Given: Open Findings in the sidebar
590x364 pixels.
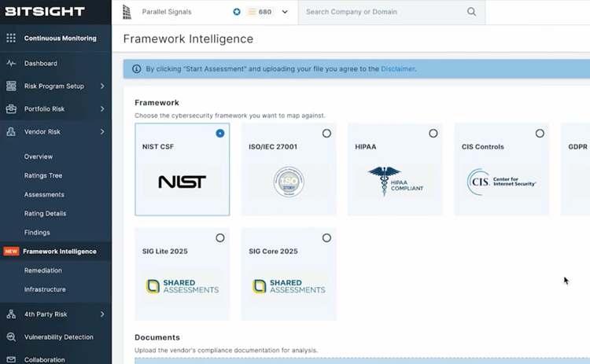Looking at the screenshot, I should 37,233.
